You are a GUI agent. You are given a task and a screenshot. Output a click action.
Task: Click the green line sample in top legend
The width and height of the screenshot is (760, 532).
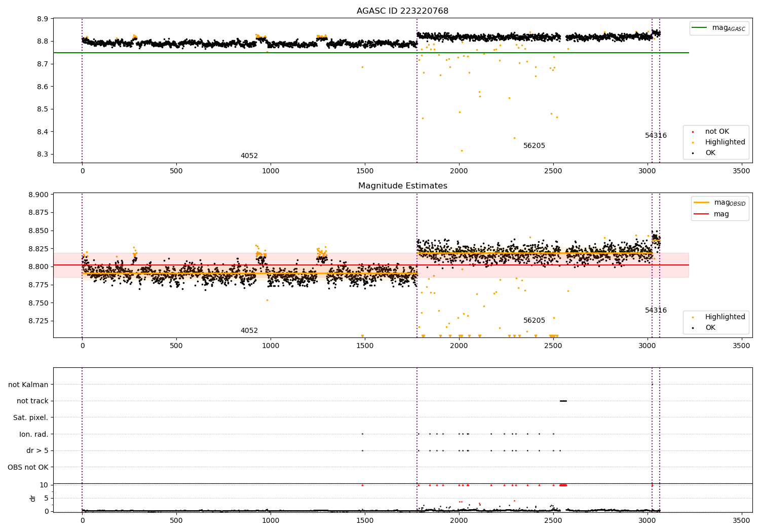tap(699, 28)
